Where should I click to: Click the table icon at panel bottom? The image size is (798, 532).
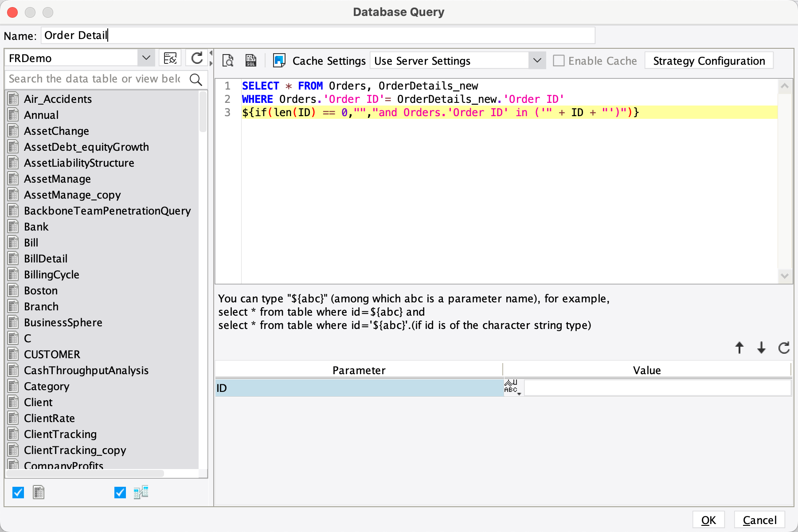click(39, 492)
